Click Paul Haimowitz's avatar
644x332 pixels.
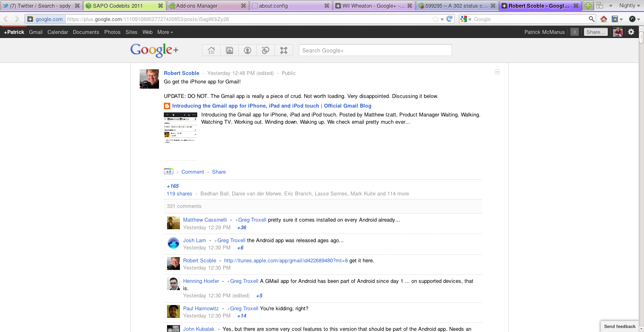(x=173, y=311)
